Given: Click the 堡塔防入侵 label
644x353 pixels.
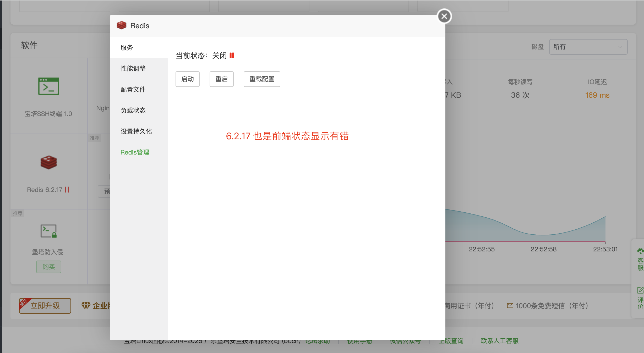Looking at the screenshot, I should pos(47,252).
